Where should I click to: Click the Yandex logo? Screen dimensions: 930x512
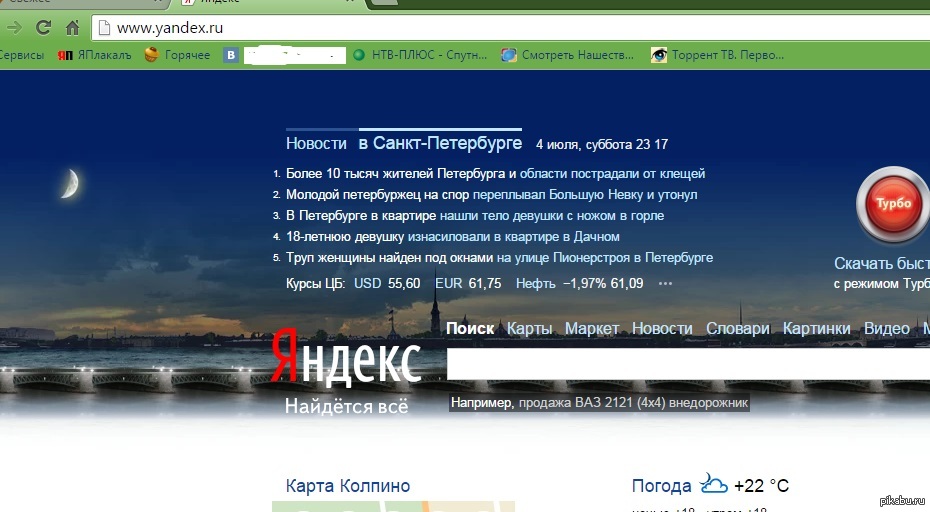(x=346, y=359)
